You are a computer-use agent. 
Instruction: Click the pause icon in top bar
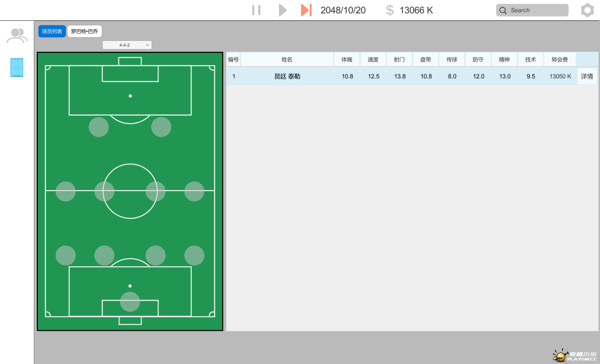pyautogui.click(x=256, y=10)
